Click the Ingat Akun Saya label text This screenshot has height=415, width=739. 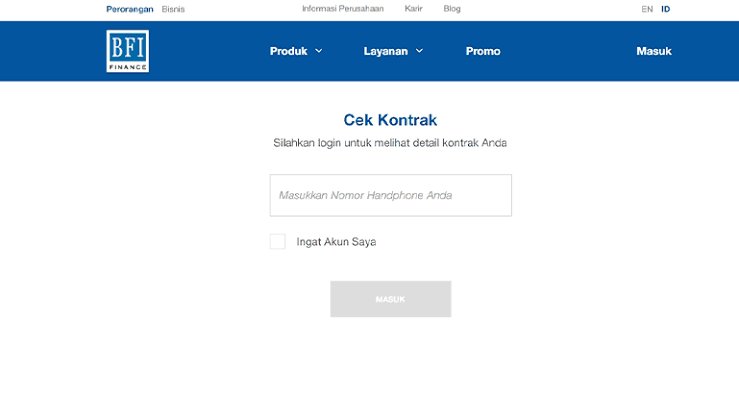point(336,242)
